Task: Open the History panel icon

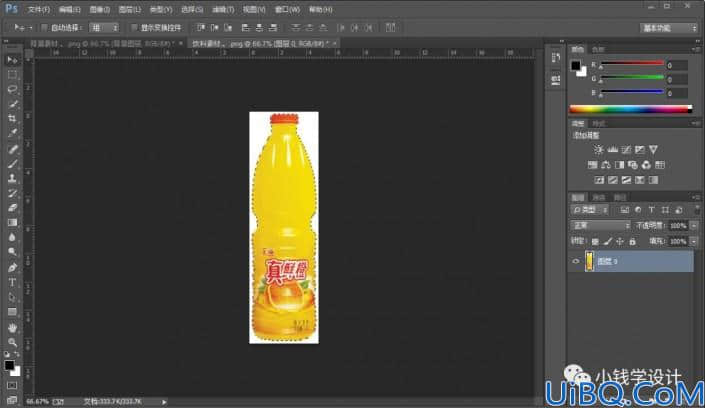Action: pos(556,58)
